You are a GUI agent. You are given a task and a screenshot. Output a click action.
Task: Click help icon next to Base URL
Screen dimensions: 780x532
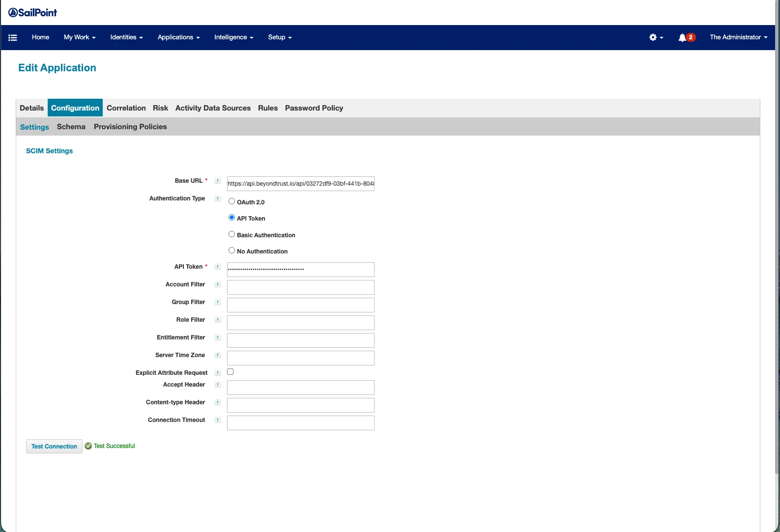click(x=218, y=181)
